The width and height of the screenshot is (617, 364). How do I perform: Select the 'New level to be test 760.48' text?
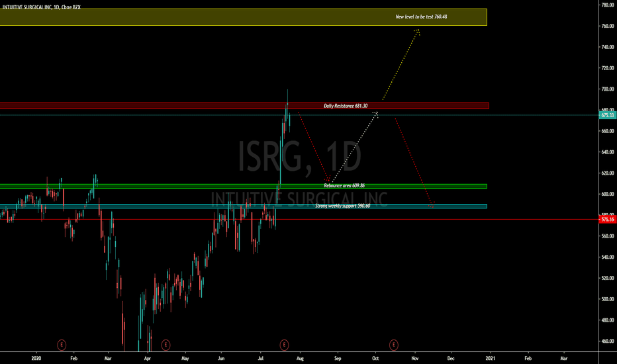(421, 17)
